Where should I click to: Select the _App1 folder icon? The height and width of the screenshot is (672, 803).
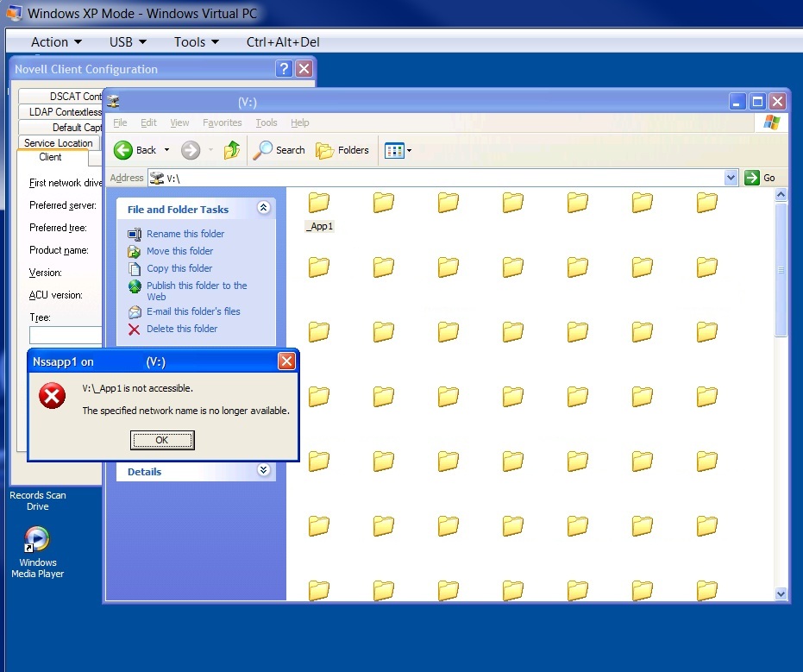coord(319,203)
